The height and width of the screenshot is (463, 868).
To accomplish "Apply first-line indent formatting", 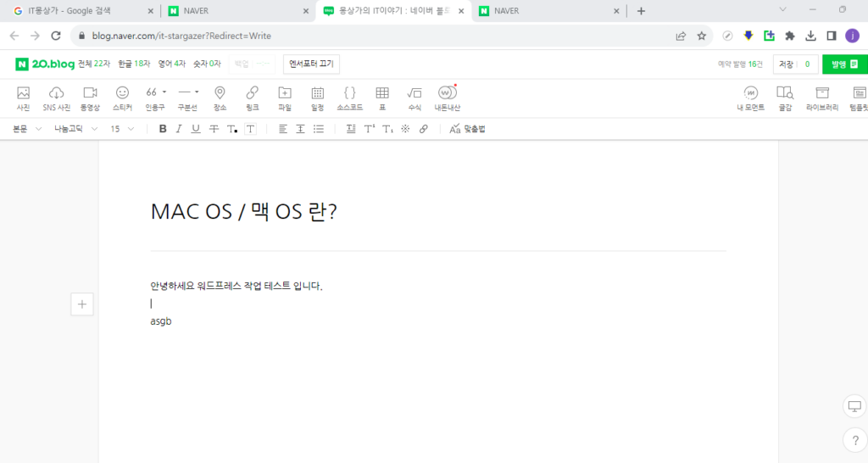I will coord(351,129).
